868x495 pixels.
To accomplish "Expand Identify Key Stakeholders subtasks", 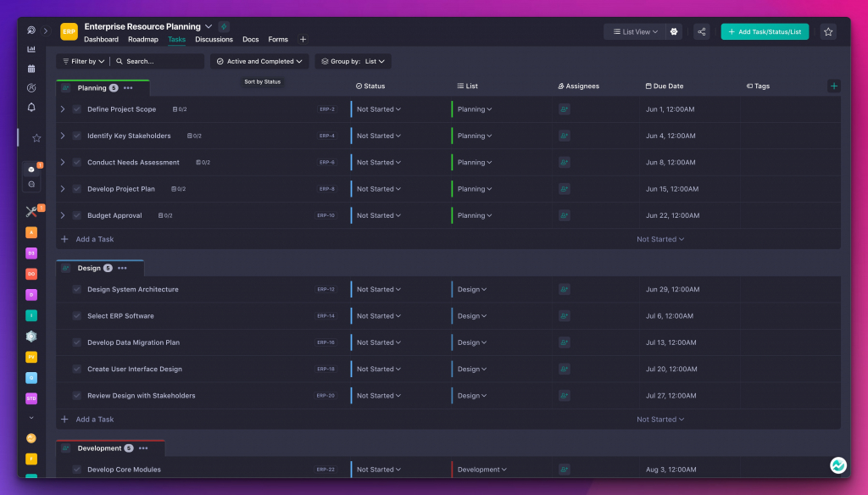I will click(63, 136).
